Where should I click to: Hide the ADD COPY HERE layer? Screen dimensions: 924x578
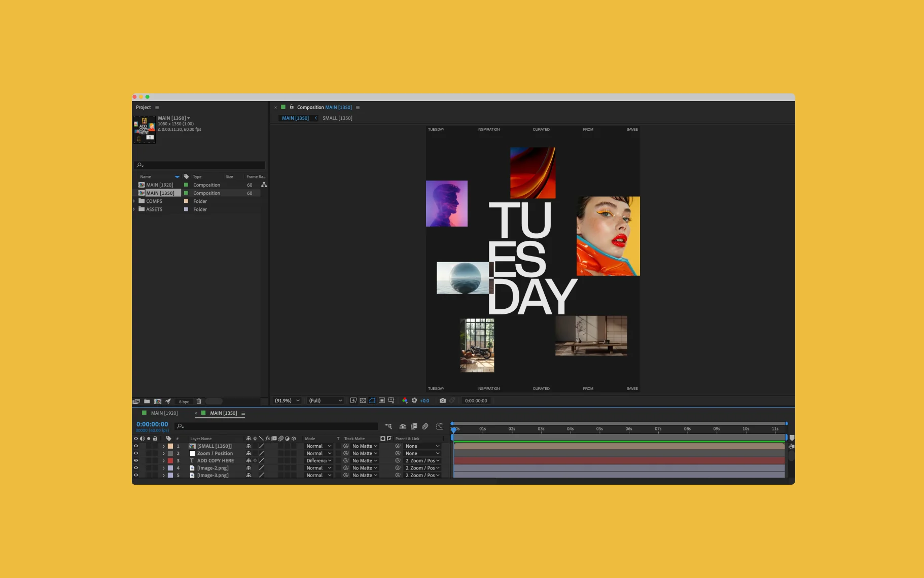coord(136,461)
